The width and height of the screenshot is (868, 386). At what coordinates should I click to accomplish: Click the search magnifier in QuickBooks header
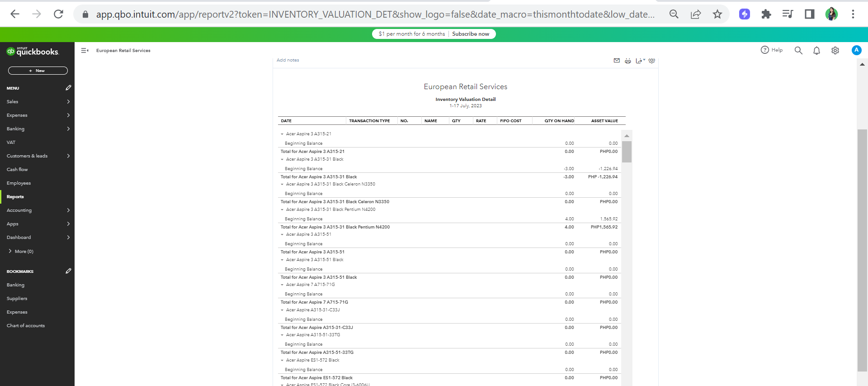798,50
